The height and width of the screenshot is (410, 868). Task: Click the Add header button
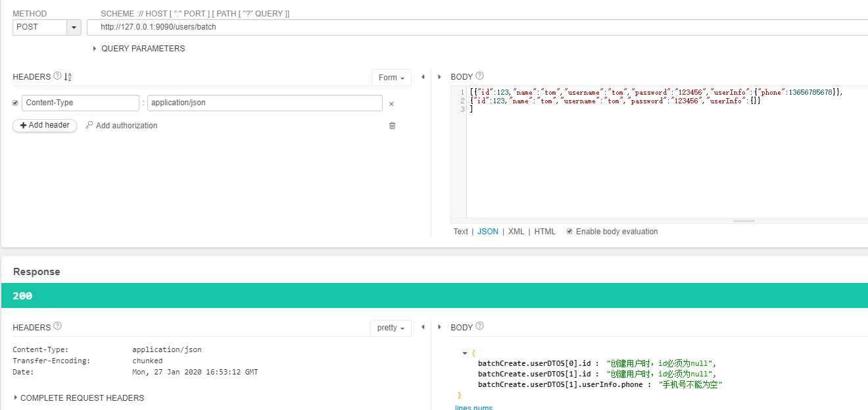point(45,125)
